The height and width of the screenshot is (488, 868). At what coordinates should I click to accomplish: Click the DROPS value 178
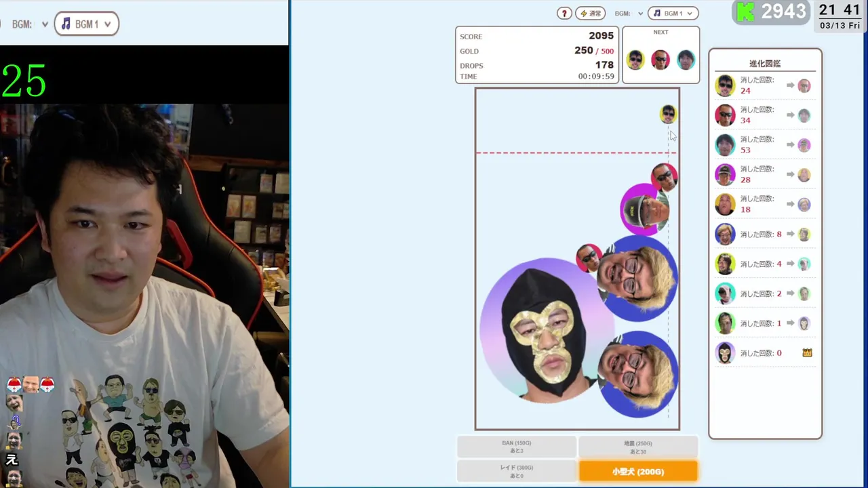click(604, 65)
